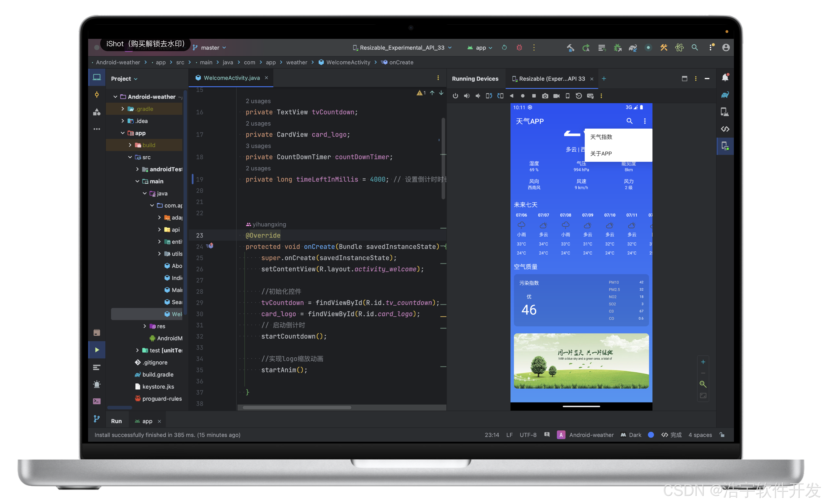The height and width of the screenshot is (504, 822).
Task: Click the atom-shaped toolbar icon
Action: (679, 48)
